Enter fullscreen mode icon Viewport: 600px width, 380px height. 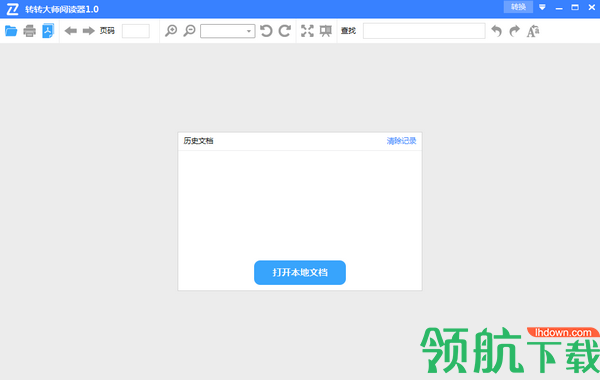click(x=307, y=31)
